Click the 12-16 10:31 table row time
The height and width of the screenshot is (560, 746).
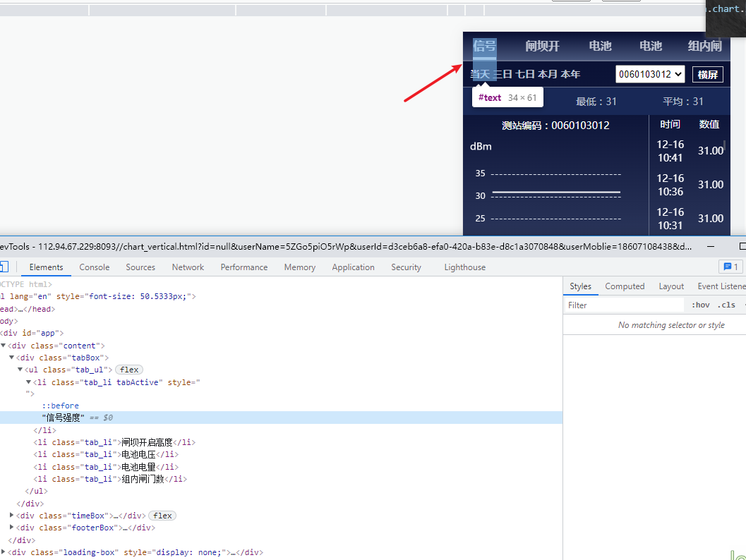(x=670, y=219)
